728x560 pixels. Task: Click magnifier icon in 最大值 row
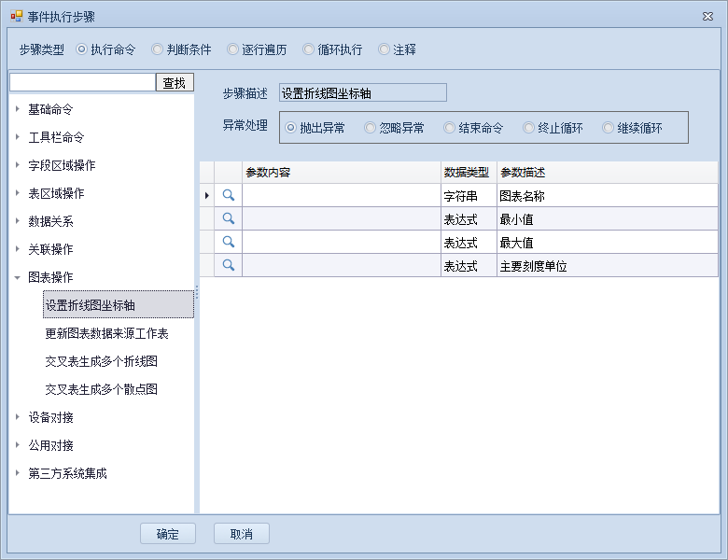tap(228, 242)
